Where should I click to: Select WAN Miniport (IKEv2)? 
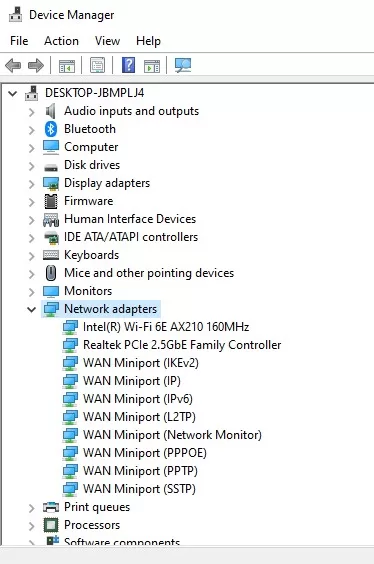pyautogui.click(x=141, y=363)
